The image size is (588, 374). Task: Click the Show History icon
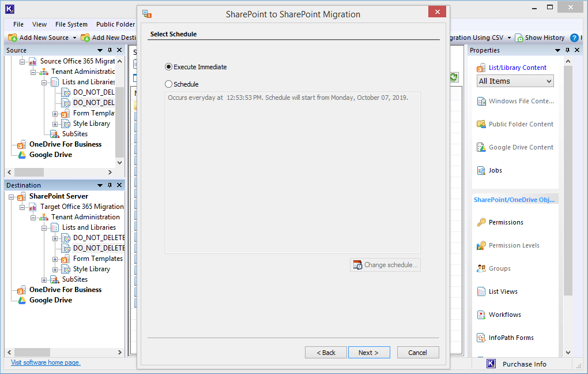tap(519, 38)
